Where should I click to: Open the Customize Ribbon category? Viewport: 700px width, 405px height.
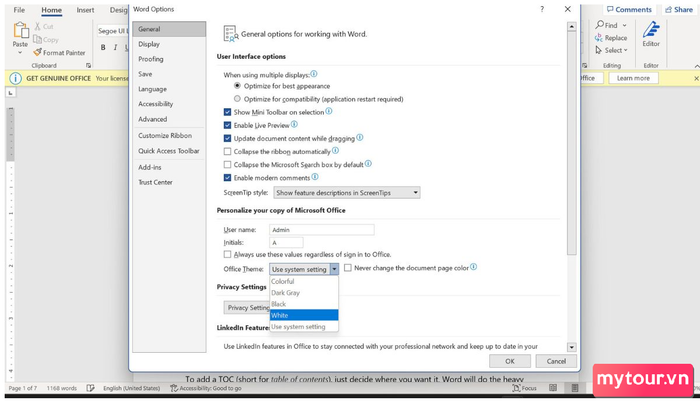(169, 135)
